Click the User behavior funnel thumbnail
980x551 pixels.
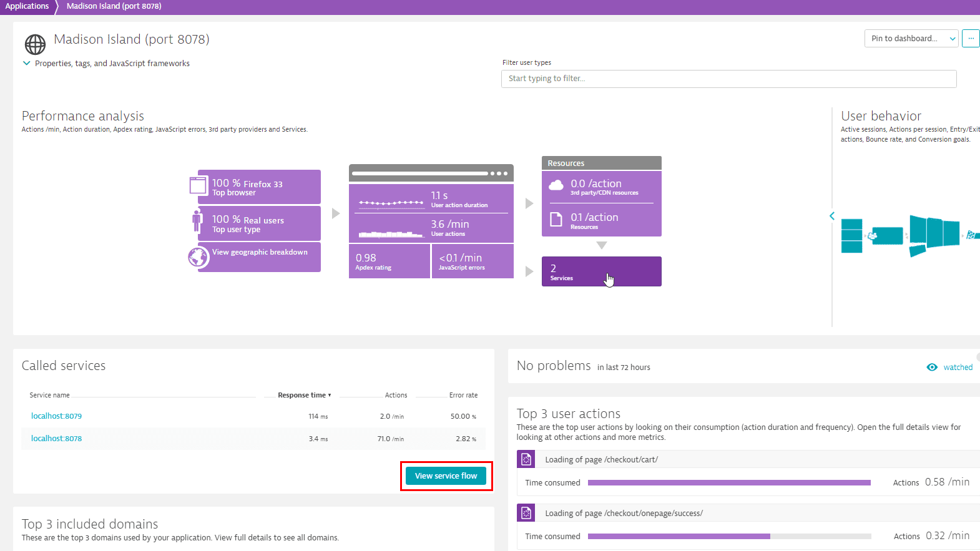[910, 236]
